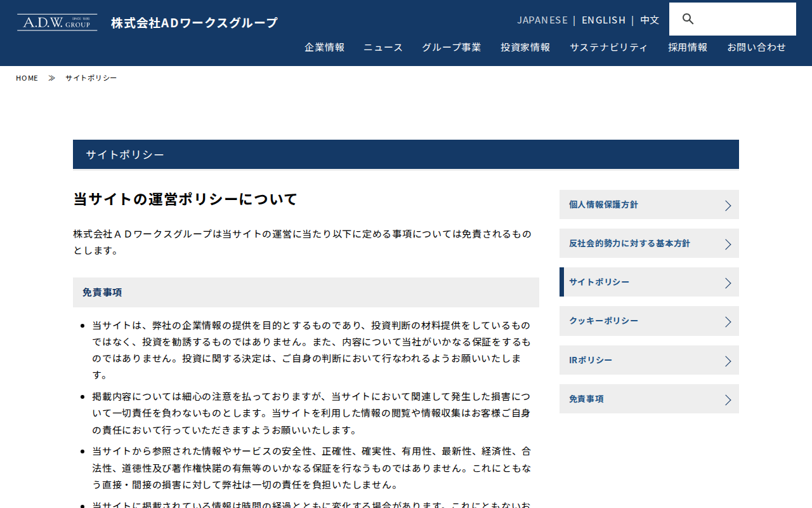Click the サイトポリシー breadcrumb text
Viewport: 812px width, 508px height.
(91, 78)
